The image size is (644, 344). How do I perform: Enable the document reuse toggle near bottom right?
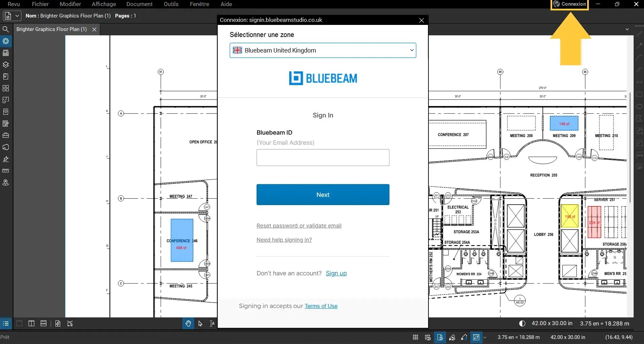click(440, 337)
